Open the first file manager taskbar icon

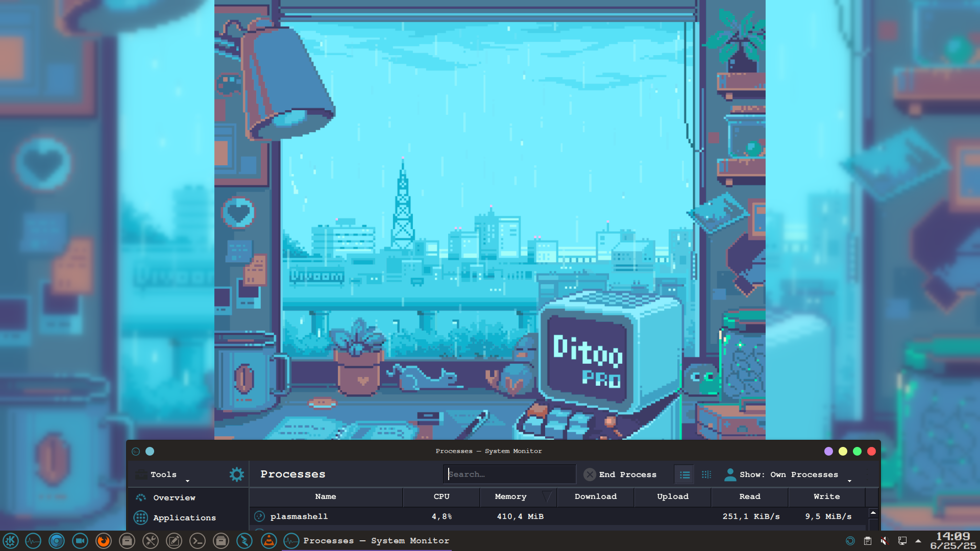[x=127, y=541]
